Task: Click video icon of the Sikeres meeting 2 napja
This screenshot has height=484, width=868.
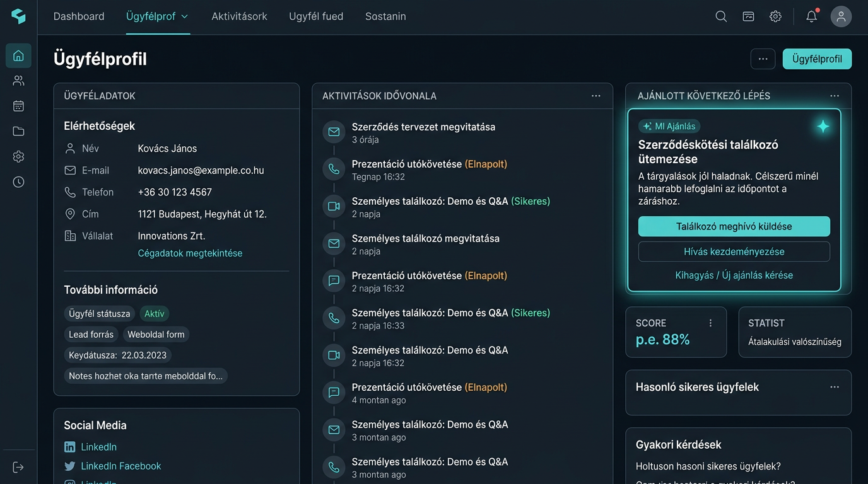Action: [x=334, y=207]
